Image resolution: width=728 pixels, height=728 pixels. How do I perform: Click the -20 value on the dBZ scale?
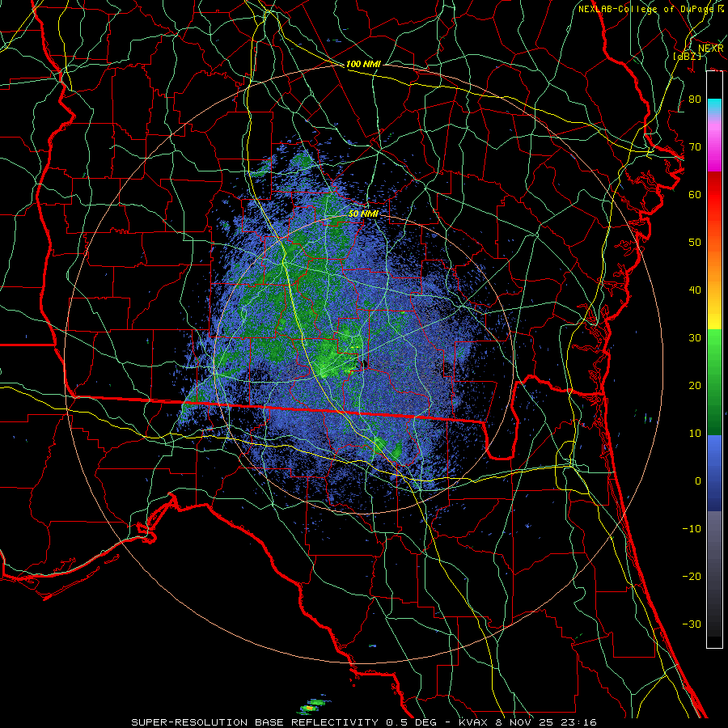click(x=692, y=576)
